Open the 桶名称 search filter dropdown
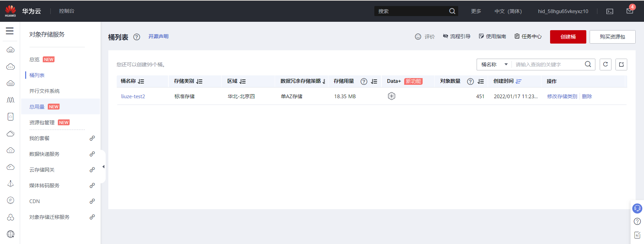This screenshot has width=644, height=244. [494, 64]
